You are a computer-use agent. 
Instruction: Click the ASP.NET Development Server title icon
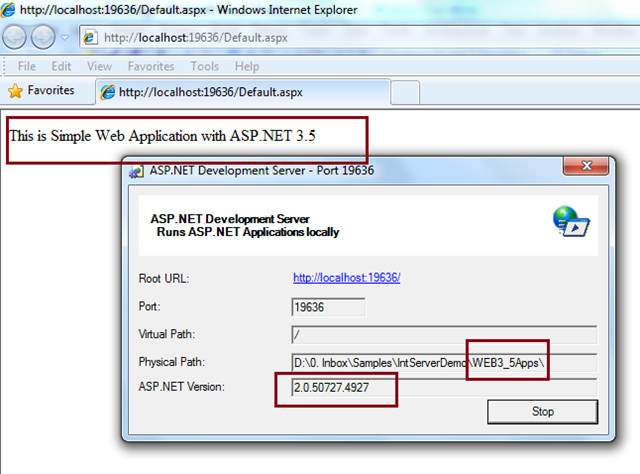click(x=134, y=169)
